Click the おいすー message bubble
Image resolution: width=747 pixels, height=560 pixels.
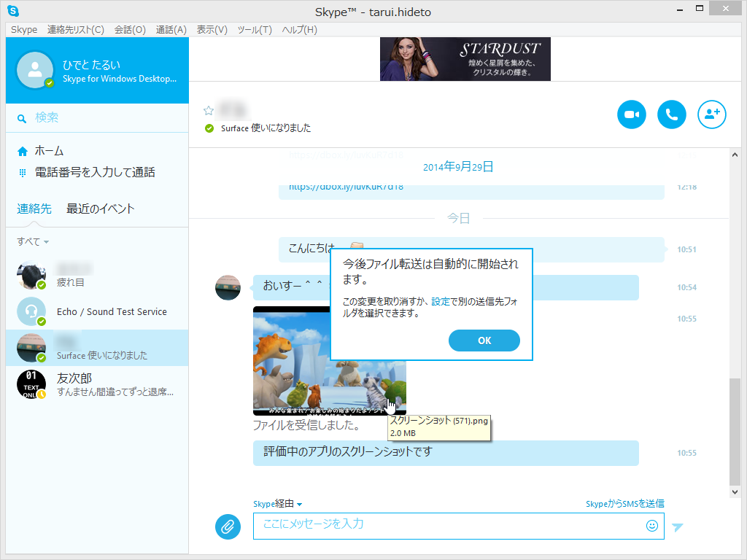pyautogui.click(x=446, y=287)
